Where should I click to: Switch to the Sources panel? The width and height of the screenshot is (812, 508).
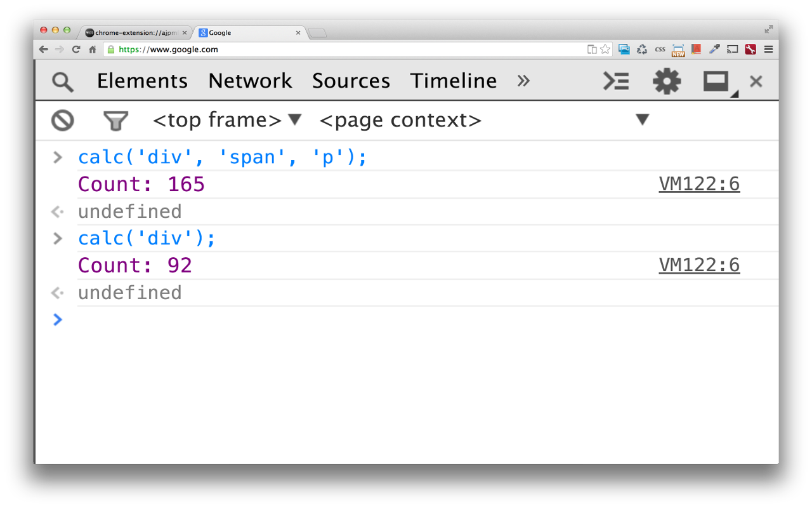[x=351, y=81]
